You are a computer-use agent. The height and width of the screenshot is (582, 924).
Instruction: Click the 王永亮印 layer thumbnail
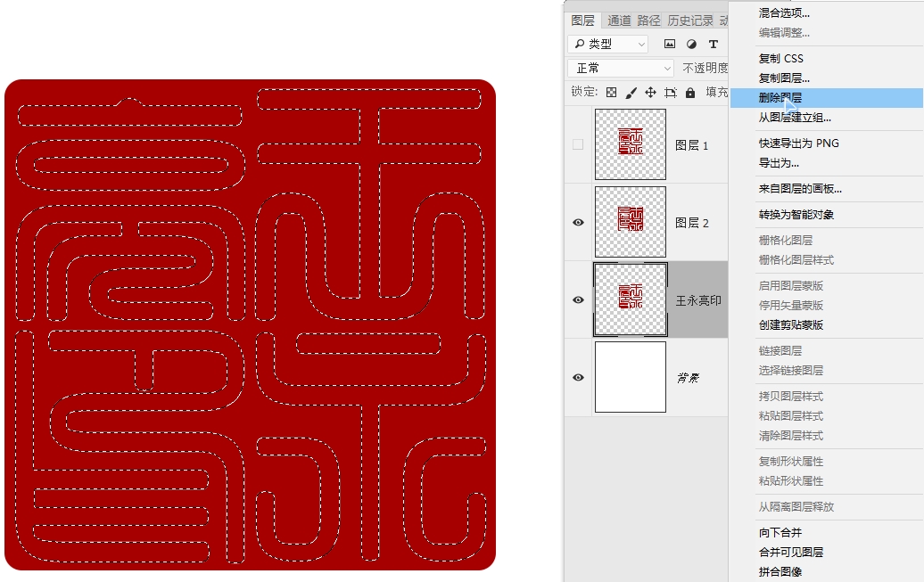click(x=631, y=299)
